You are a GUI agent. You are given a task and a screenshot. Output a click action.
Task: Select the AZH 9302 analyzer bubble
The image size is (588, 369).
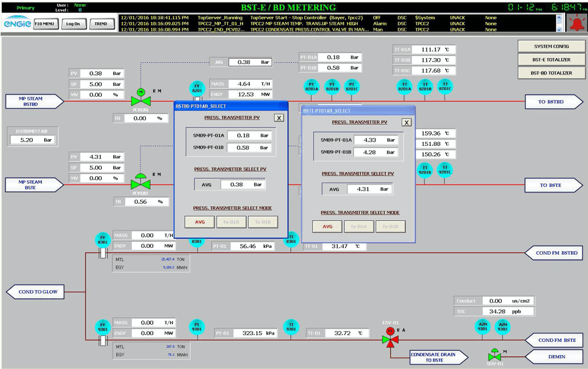503,327
